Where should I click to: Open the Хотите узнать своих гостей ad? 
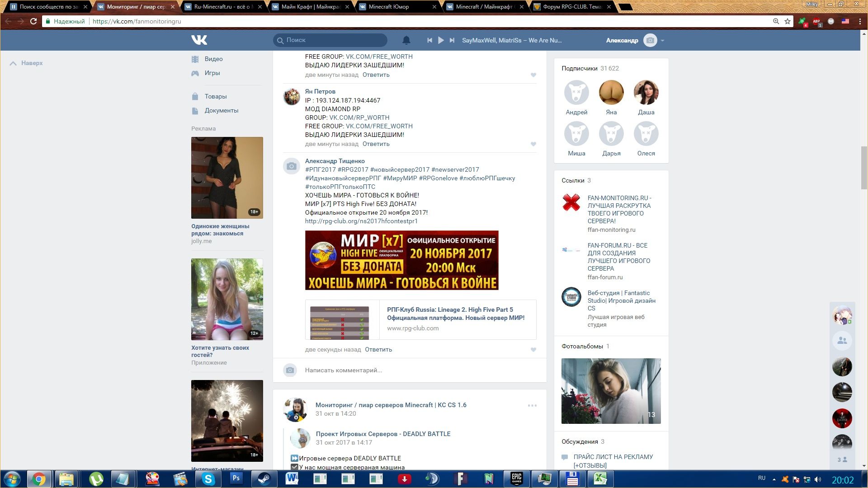coord(220,352)
